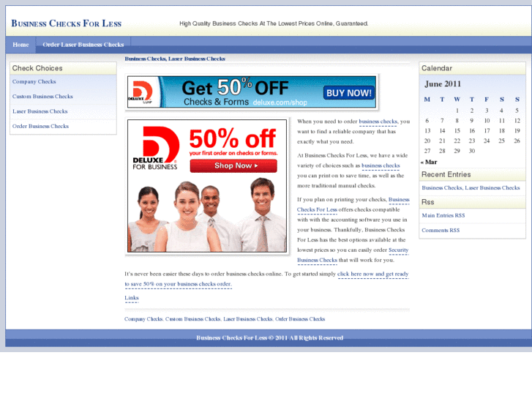Go to previous month « Mar
This screenshot has height=399, width=532.
429,162
